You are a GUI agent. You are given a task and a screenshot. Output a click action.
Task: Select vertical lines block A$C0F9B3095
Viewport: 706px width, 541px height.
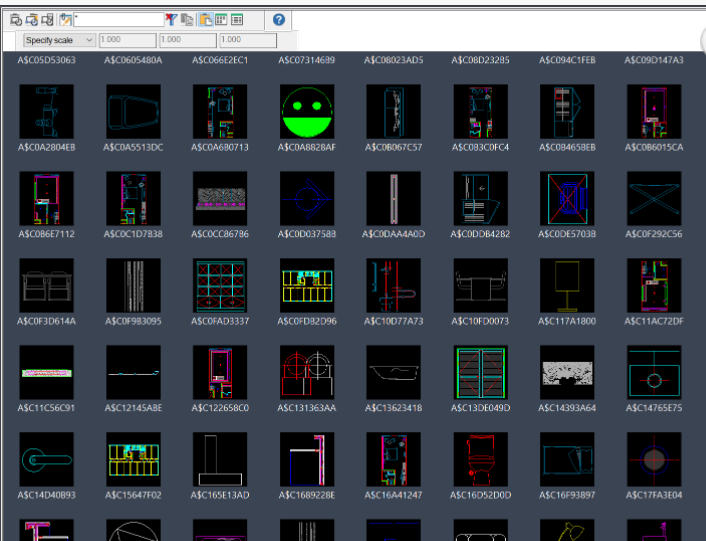click(133, 285)
